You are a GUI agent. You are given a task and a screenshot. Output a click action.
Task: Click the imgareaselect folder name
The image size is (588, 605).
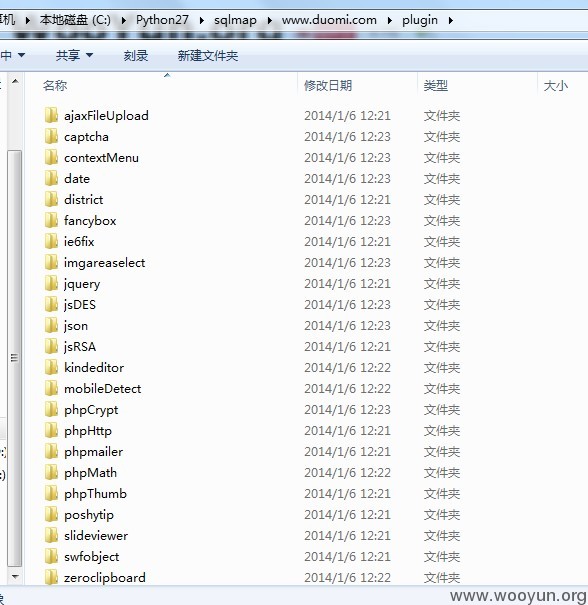coord(104,263)
